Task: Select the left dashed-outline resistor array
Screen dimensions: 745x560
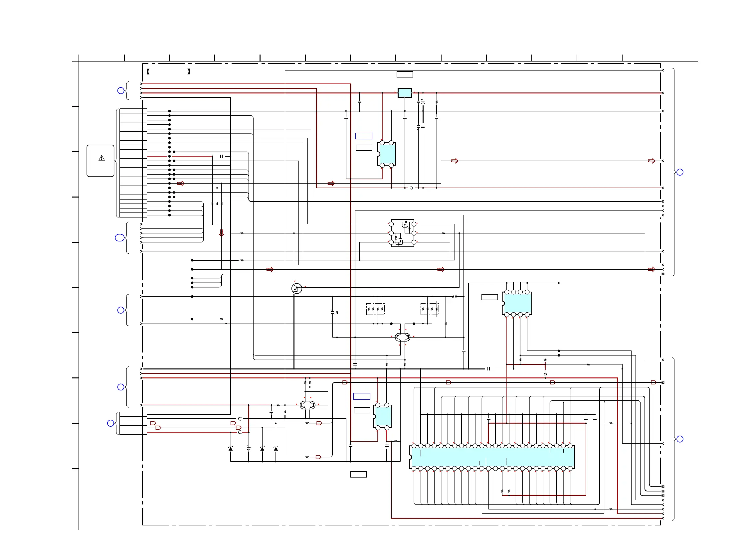Action: pyautogui.click(x=375, y=309)
